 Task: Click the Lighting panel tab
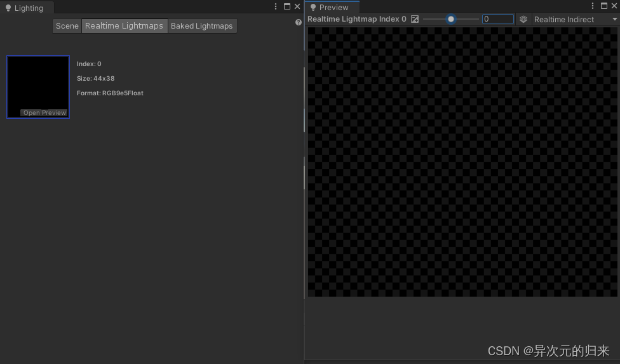[27, 8]
